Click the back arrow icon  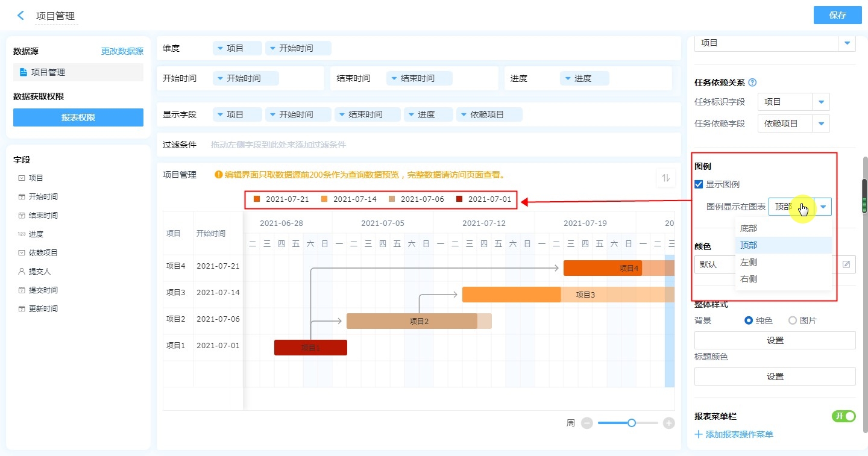point(21,16)
